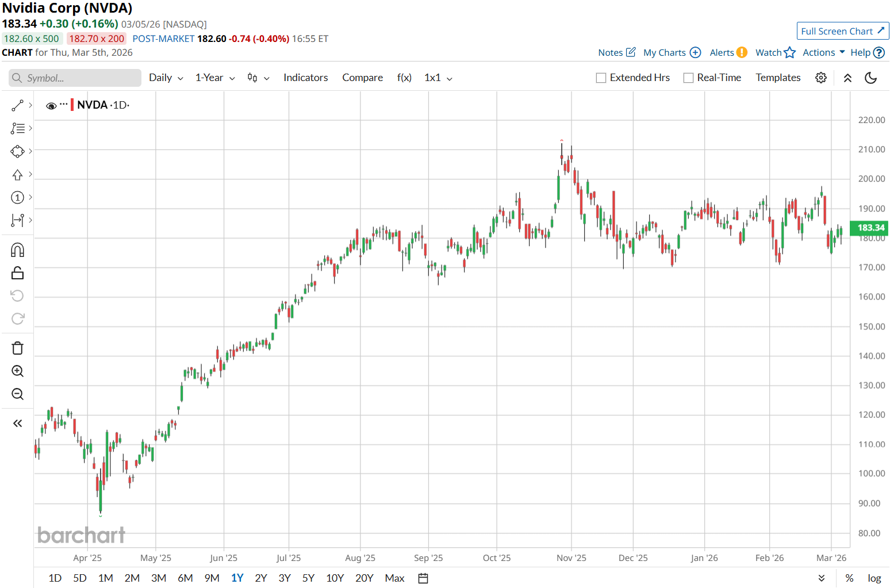Toggle the lock drawings padlock
The image size is (890, 588).
click(x=17, y=273)
